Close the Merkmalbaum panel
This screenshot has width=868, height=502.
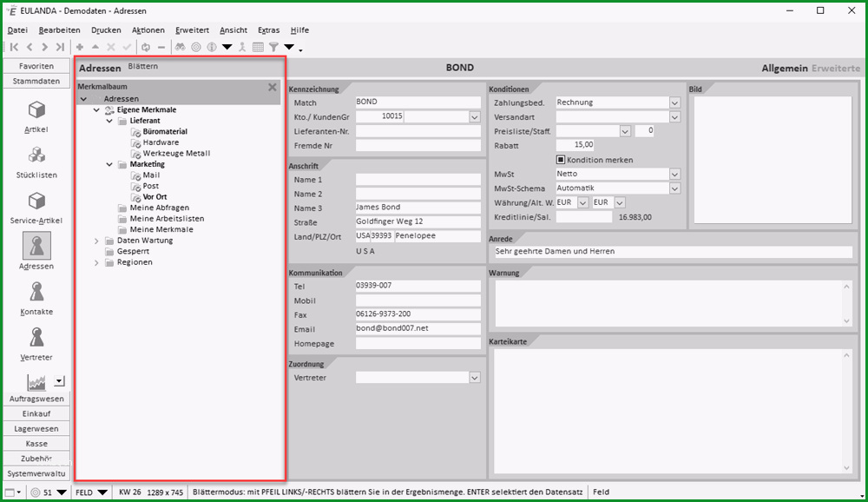click(273, 87)
